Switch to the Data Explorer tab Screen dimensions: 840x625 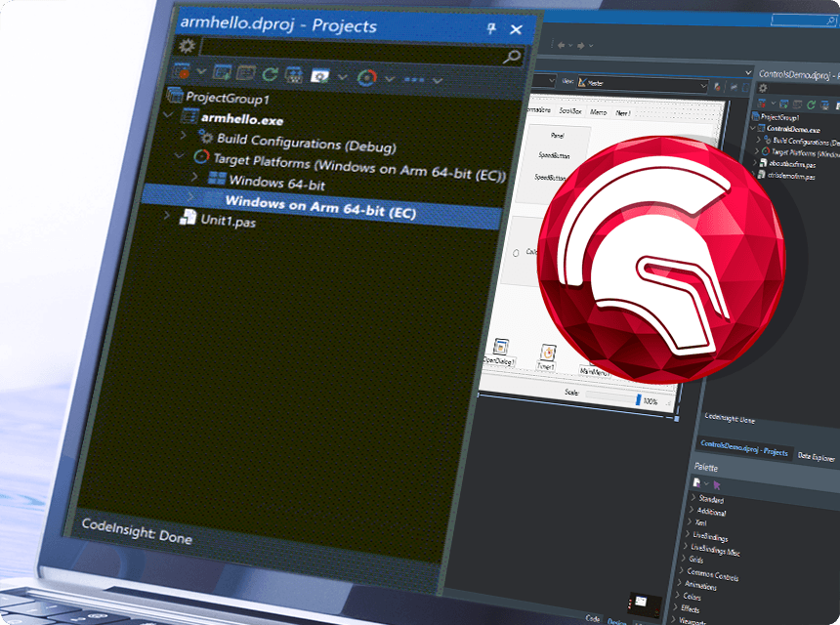(817, 456)
